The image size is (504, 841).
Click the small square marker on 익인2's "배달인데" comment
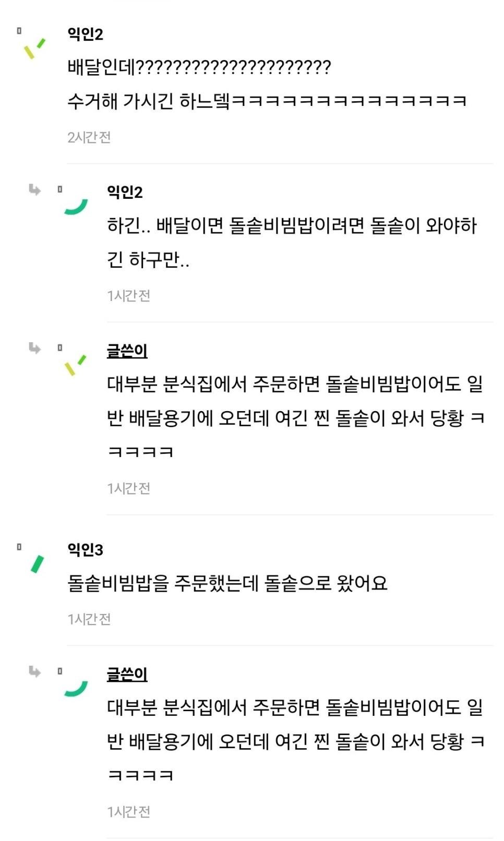point(19,31)
